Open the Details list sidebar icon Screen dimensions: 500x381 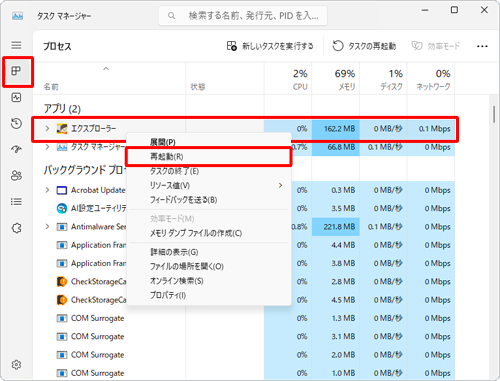pyautogui.click(x=16, y=202)
